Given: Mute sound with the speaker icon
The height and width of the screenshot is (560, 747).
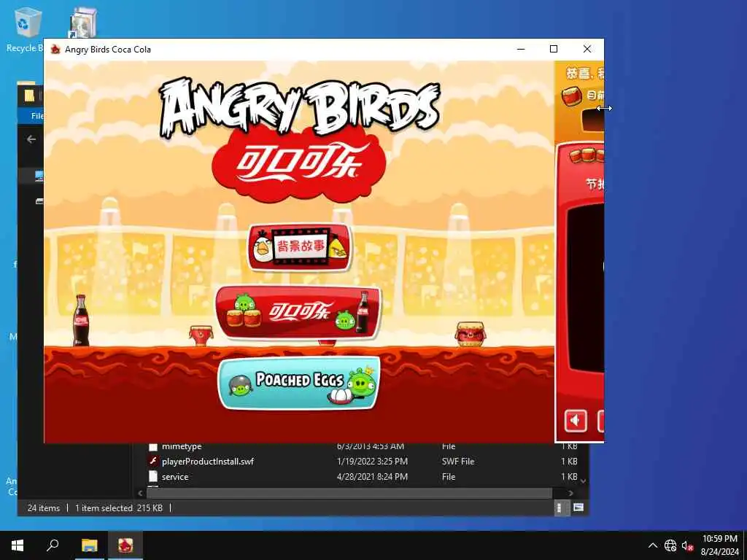Looking at the screenshot, I should tap(576, 421).
